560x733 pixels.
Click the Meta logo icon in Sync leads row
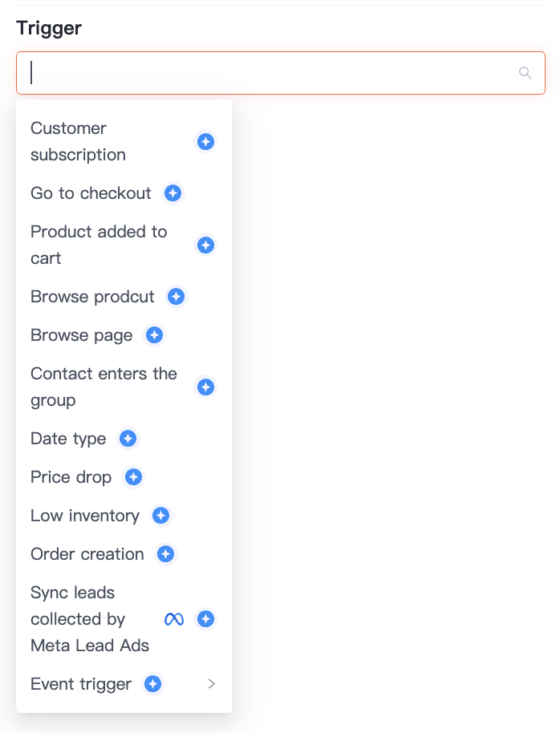pyautogui.click(x=174, y=619)
